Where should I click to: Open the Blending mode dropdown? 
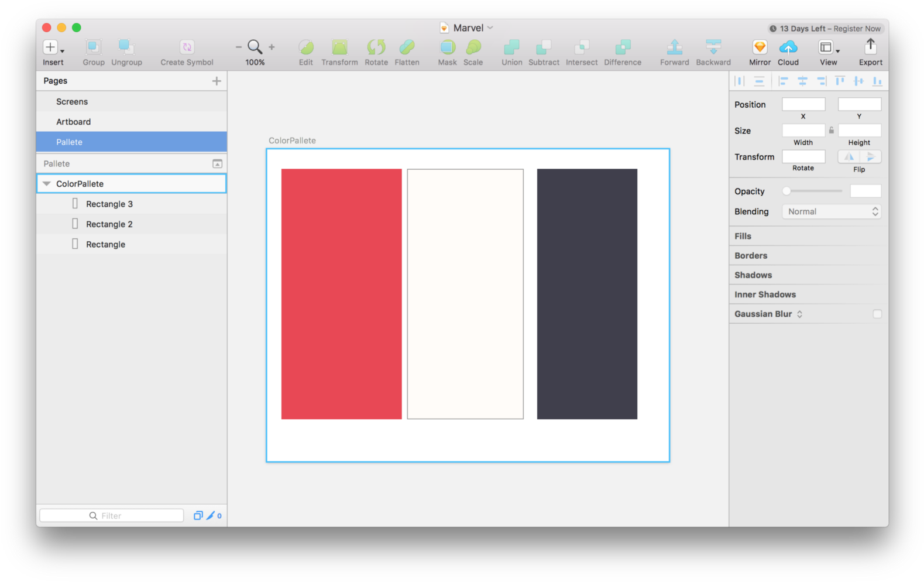[831, 212]
